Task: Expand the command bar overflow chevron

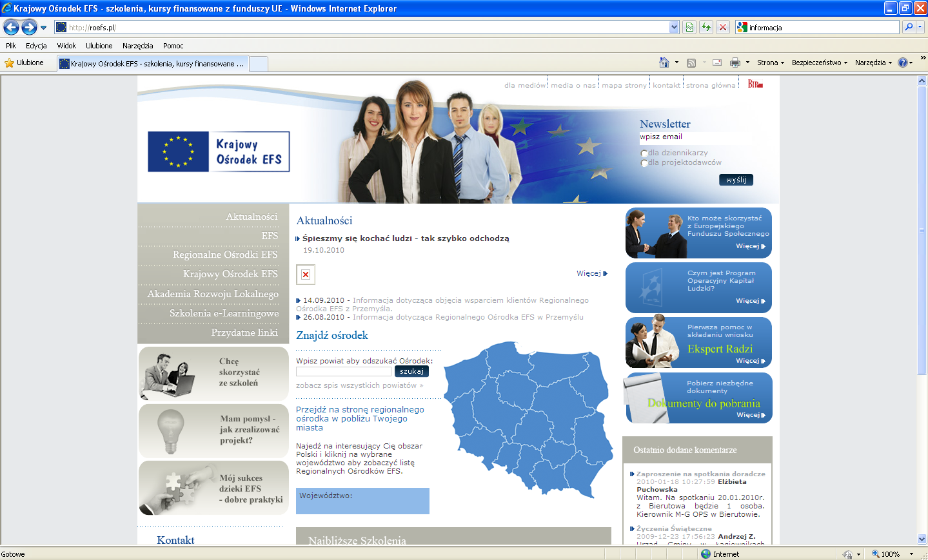Action: click(923, 58)
